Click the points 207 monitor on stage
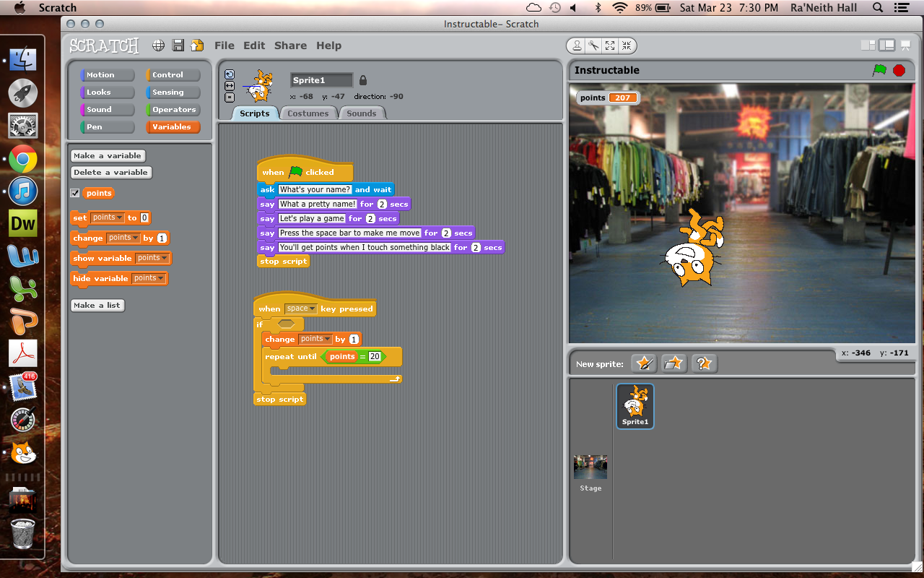The width and height of the screenshot is (924, 578). point(607,98)
